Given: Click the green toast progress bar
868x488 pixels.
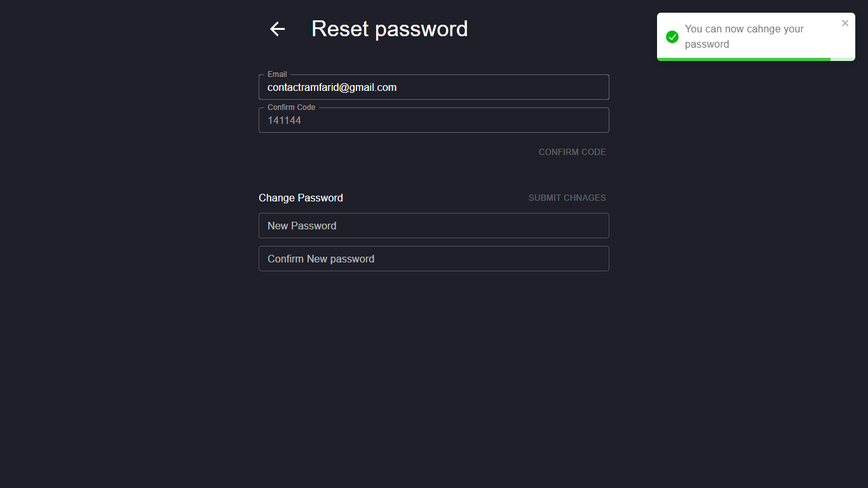Looking at the screenshot, I should pyautogui.click(x=743, y=59).
